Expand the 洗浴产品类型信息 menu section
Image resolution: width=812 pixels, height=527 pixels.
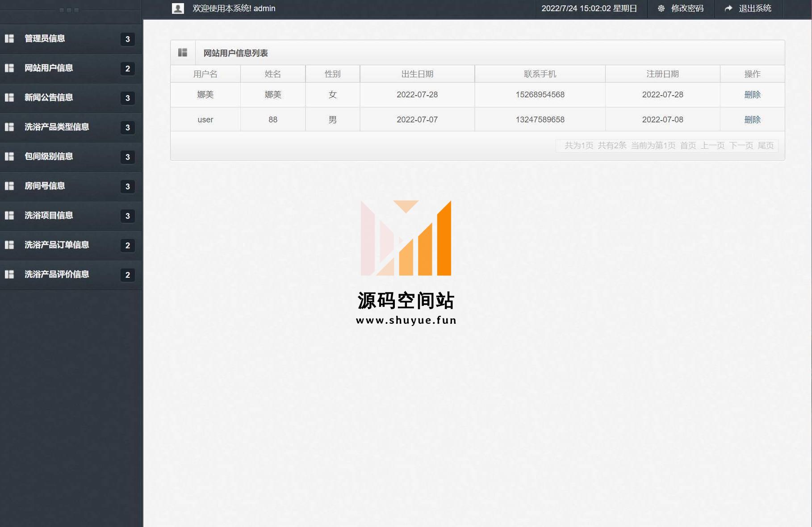click(57, 127)
